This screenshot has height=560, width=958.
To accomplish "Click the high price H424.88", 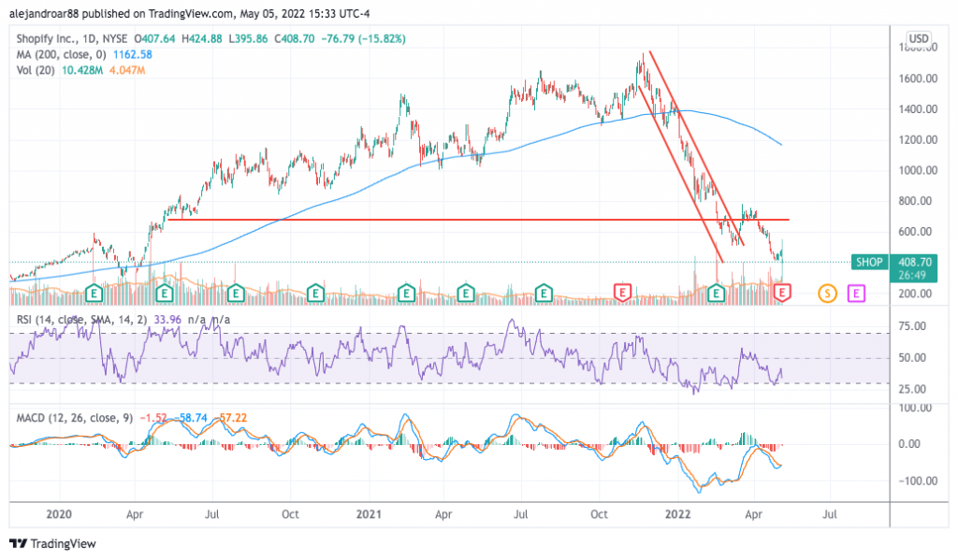I will coord(202,38).
